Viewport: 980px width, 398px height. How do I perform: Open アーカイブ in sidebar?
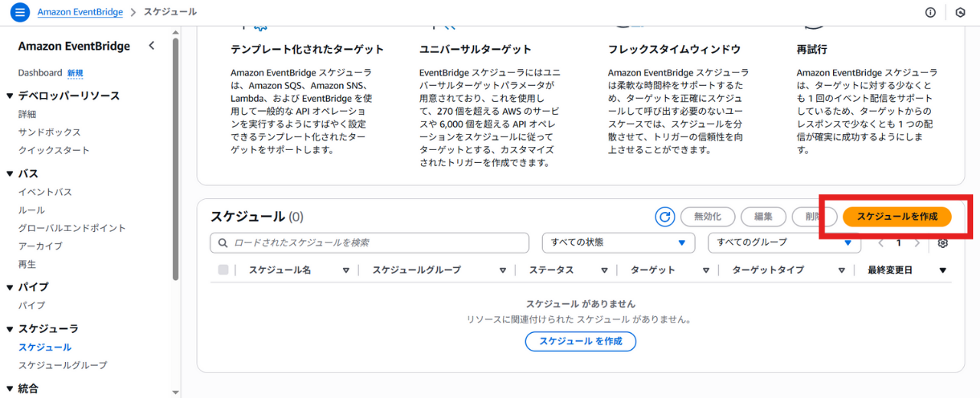[x=41, y=246]
